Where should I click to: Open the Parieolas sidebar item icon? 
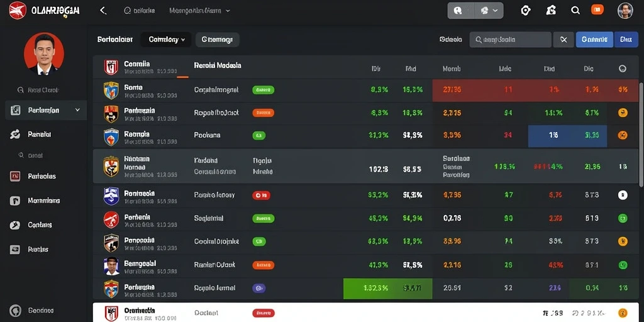click(15, 176)
